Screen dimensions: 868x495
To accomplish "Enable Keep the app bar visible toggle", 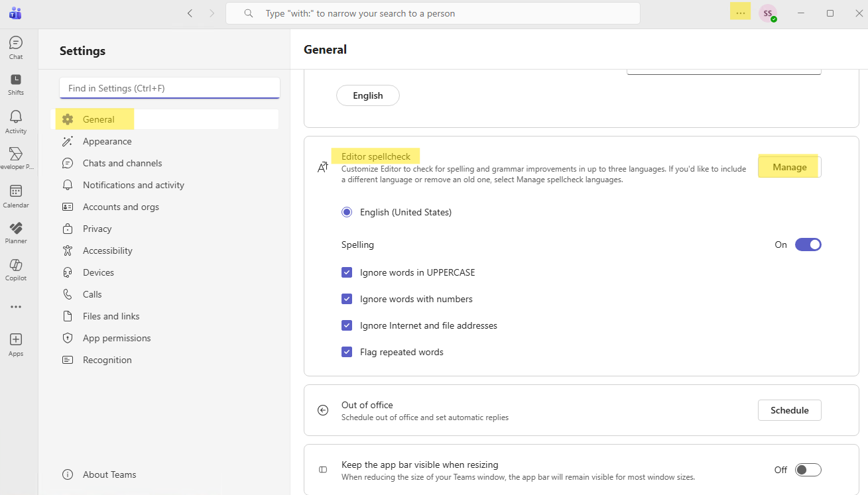I will (808, 470).
